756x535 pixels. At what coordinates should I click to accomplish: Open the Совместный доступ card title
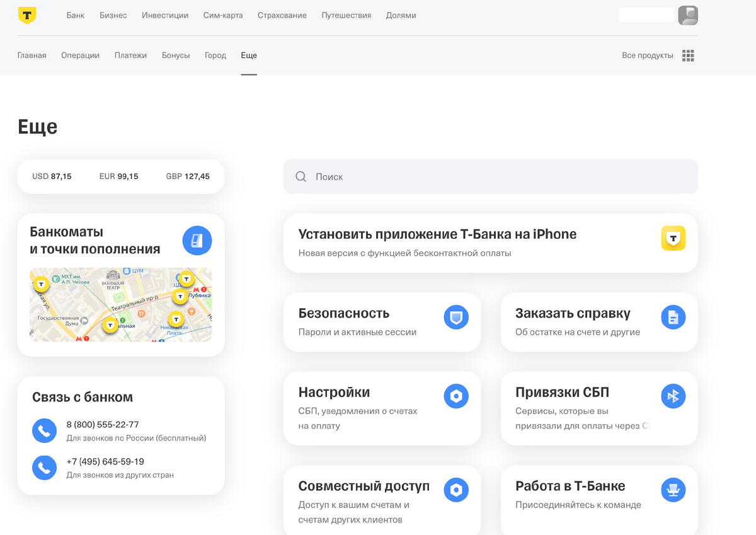point(364,486)
